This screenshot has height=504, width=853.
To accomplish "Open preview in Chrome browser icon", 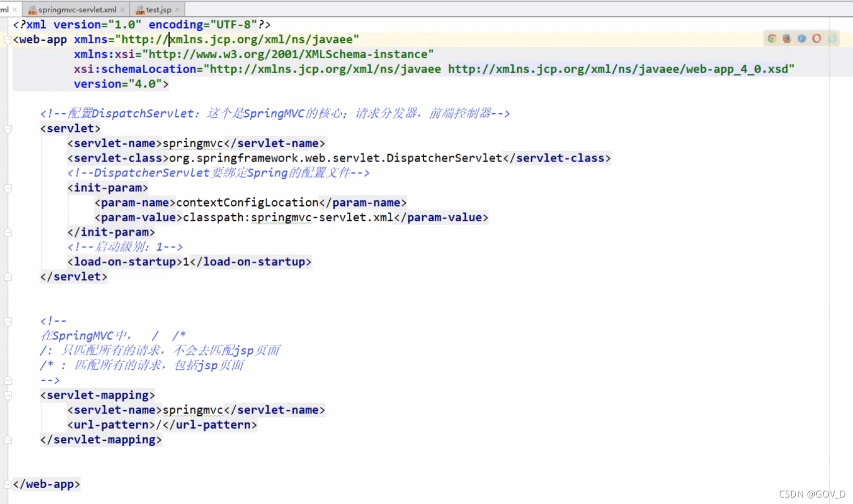I will [x=772, y=39].
